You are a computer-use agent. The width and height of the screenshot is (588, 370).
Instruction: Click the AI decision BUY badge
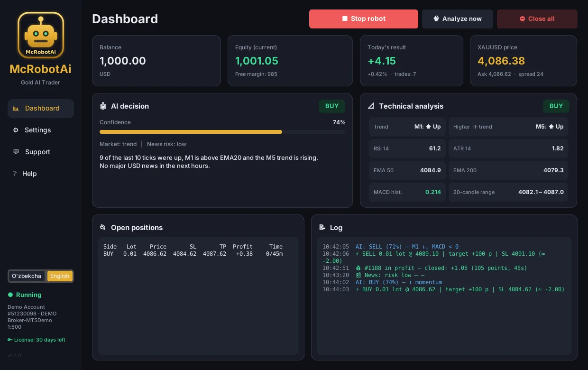(x=332, y=106)
